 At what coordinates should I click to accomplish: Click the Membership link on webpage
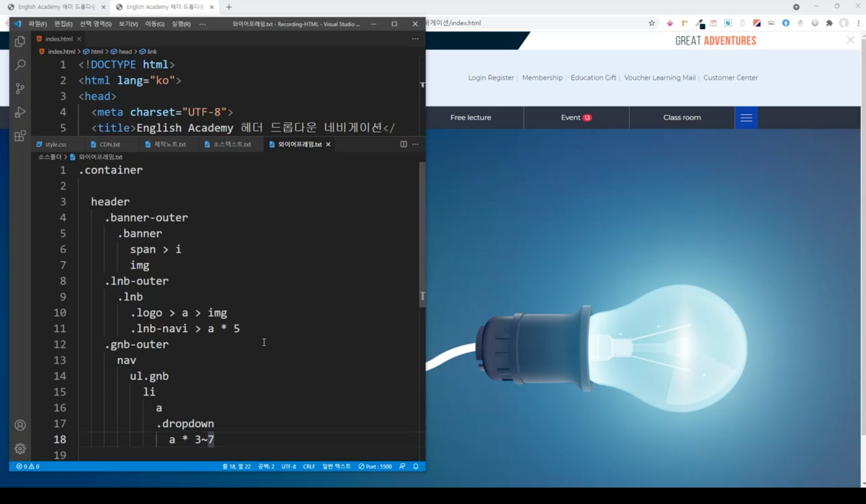coord(542,78)
